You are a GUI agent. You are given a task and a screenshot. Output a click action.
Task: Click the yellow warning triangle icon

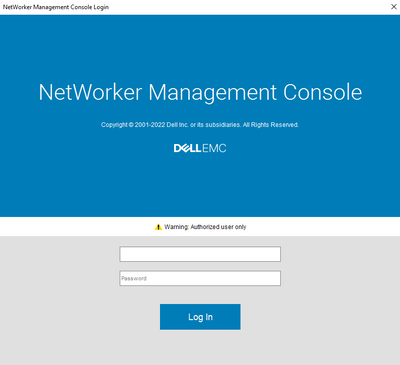pos(158,227)
